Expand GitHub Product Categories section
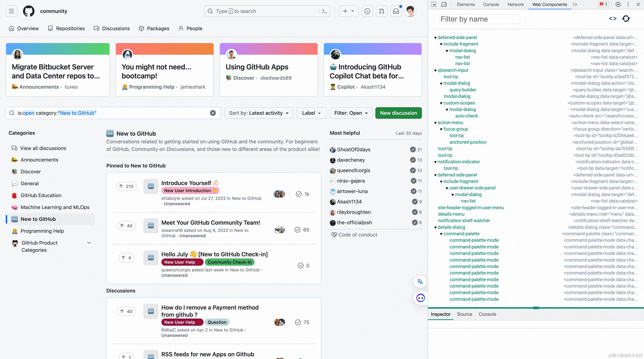The image size is (644, 359). coord(89,243)
